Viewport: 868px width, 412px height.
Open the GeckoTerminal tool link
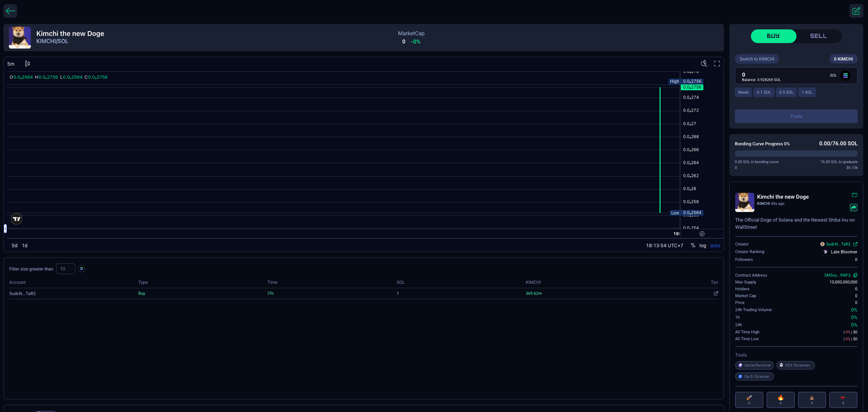[x=754, y=365]
